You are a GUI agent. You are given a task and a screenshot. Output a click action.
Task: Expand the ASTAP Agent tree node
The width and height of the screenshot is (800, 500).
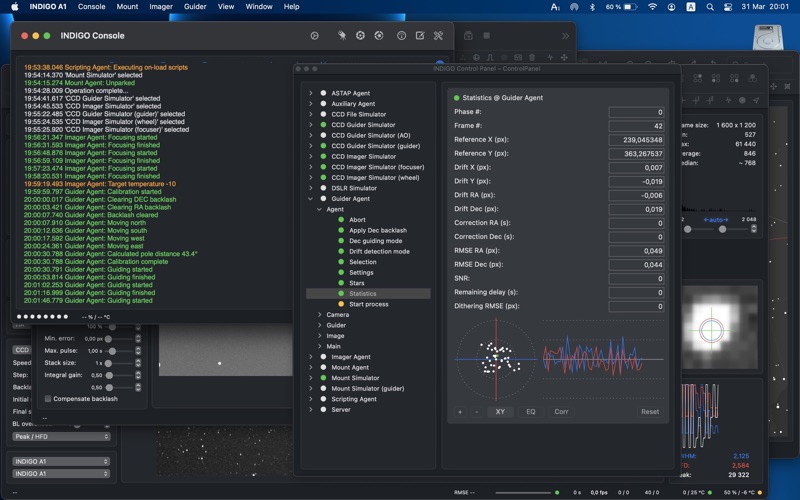[x=311, y=93]
